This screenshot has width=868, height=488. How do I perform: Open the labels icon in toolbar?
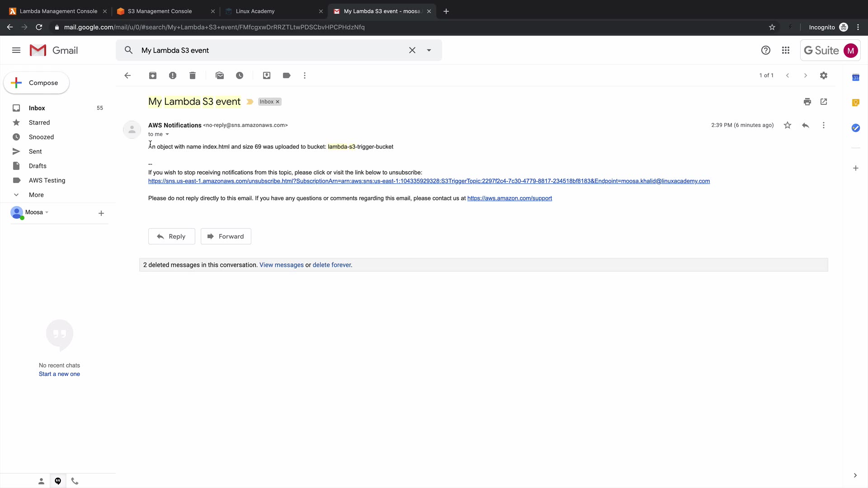click(287, 75)
